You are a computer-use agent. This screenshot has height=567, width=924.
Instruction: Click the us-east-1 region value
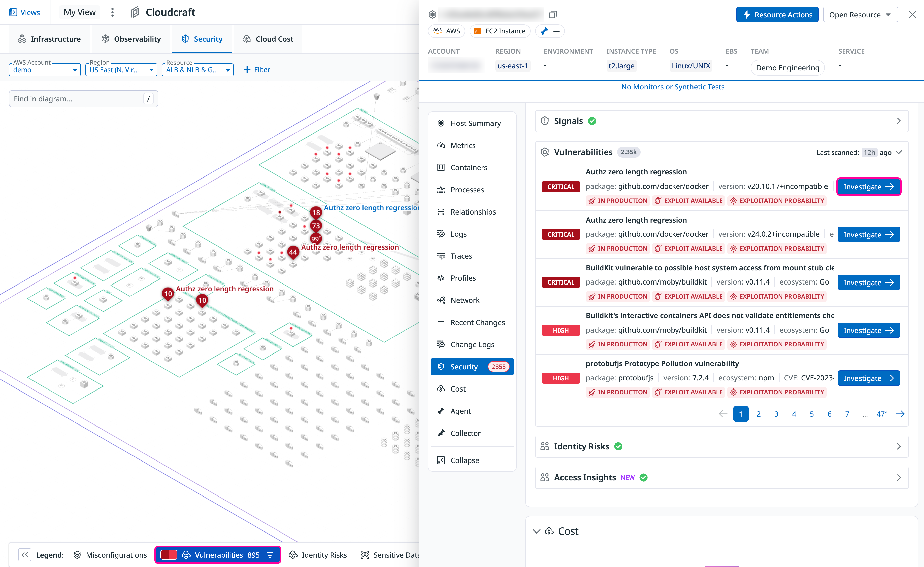click(512, 66)
